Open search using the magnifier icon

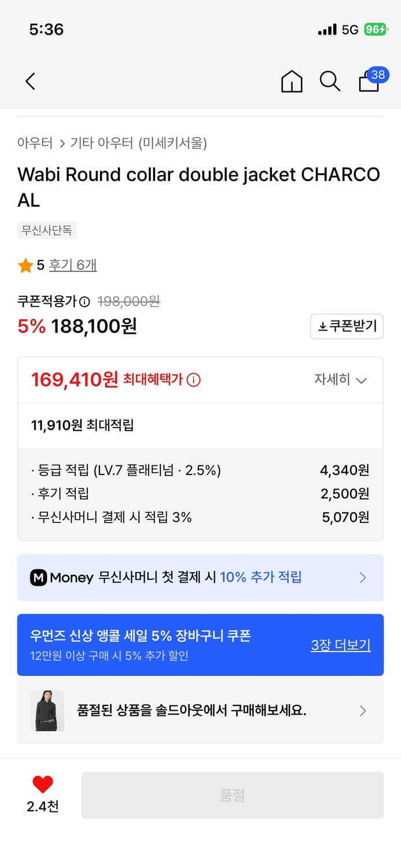[330, 82]
